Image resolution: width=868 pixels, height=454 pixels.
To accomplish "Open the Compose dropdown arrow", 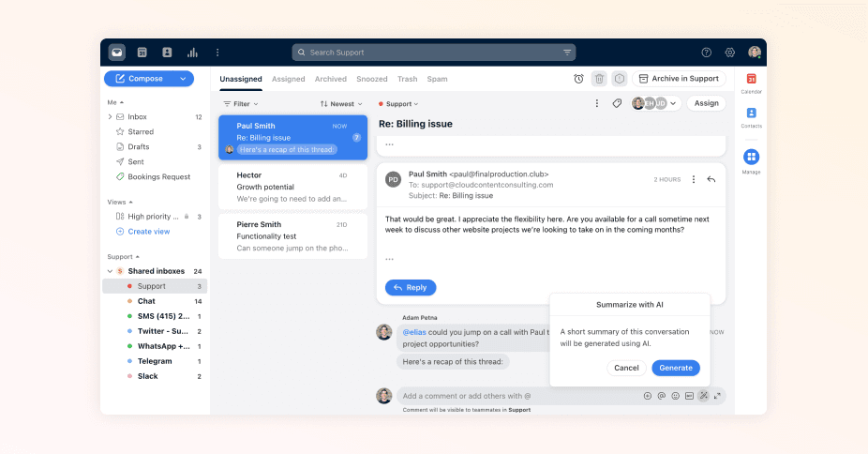I will click(183, 79).
